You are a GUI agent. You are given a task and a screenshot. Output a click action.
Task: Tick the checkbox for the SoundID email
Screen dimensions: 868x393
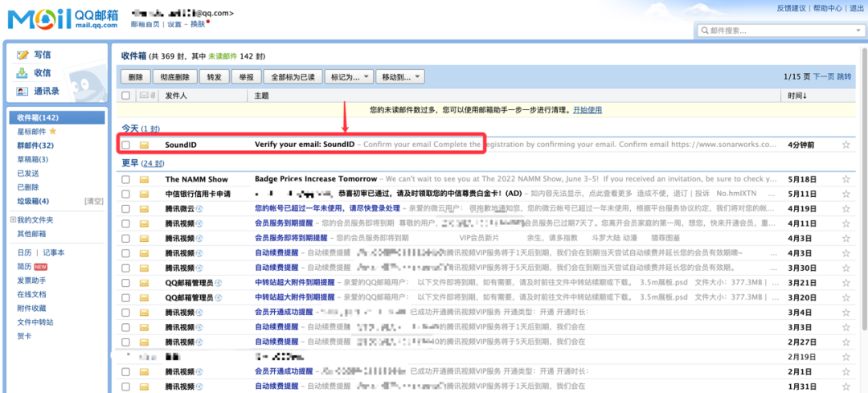tap(125, 145)
